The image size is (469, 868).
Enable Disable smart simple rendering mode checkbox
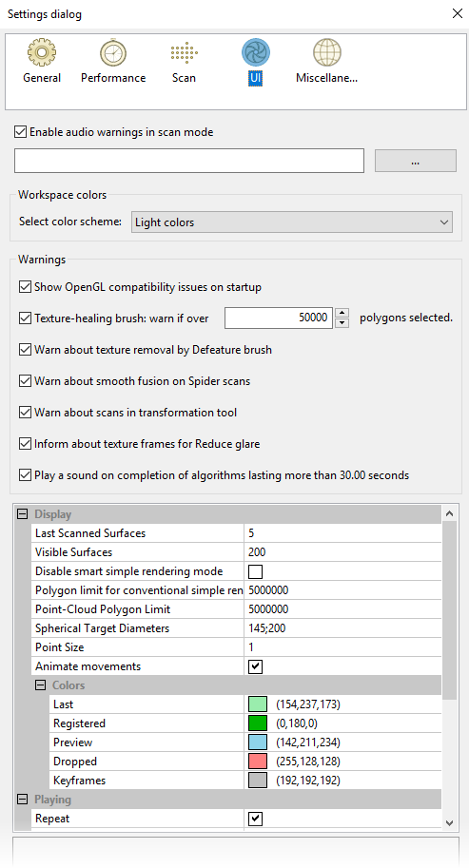255,571
